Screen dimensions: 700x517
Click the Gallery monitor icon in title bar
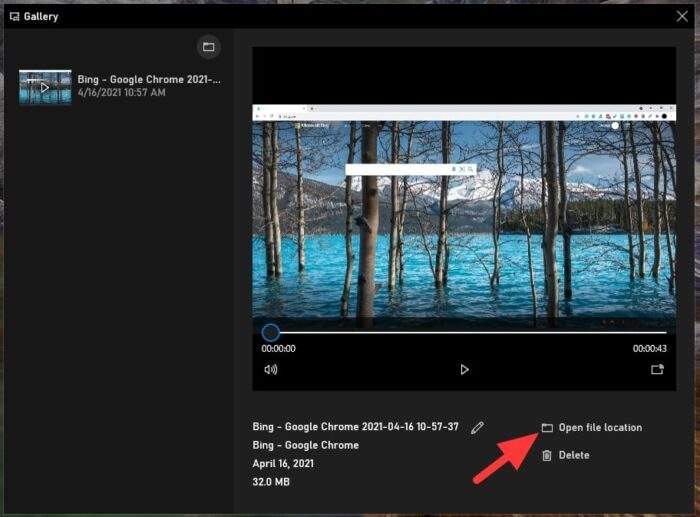tap(14, 17)
